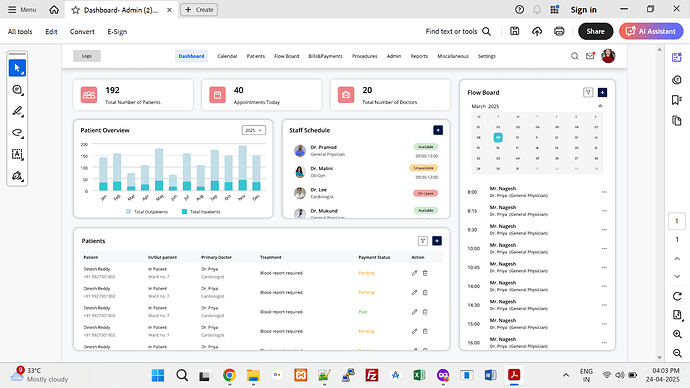Upload file via cloud upload icon
The image size is (690, 388).
(537, 31)
